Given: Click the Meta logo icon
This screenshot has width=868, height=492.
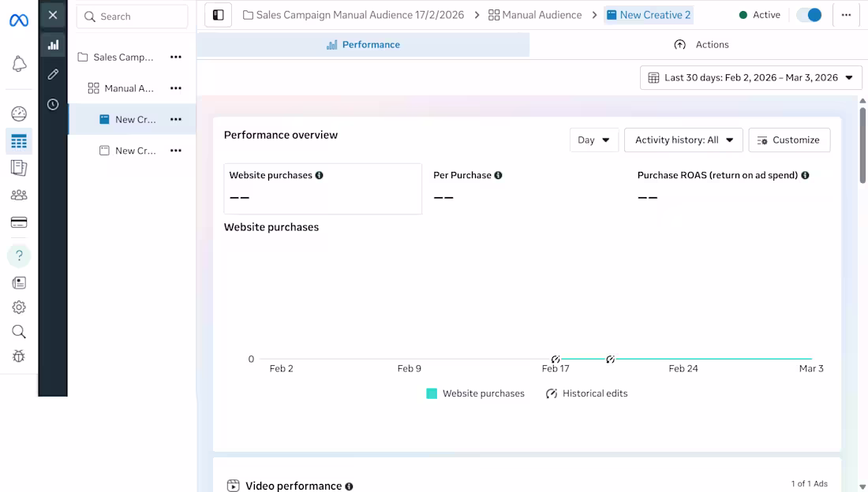Looking at the screenshot, I should [x=19, y=20].
